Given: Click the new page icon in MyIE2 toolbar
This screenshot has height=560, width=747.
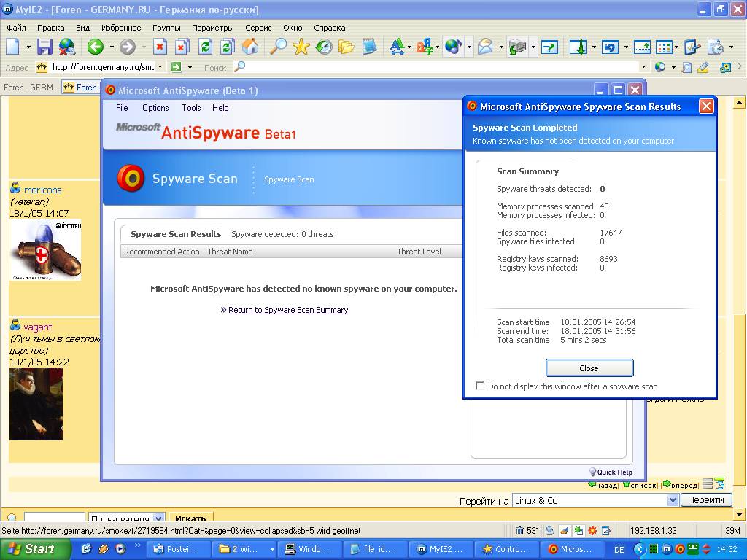Looking at the screenshot, I should click(x=13, y=47).
